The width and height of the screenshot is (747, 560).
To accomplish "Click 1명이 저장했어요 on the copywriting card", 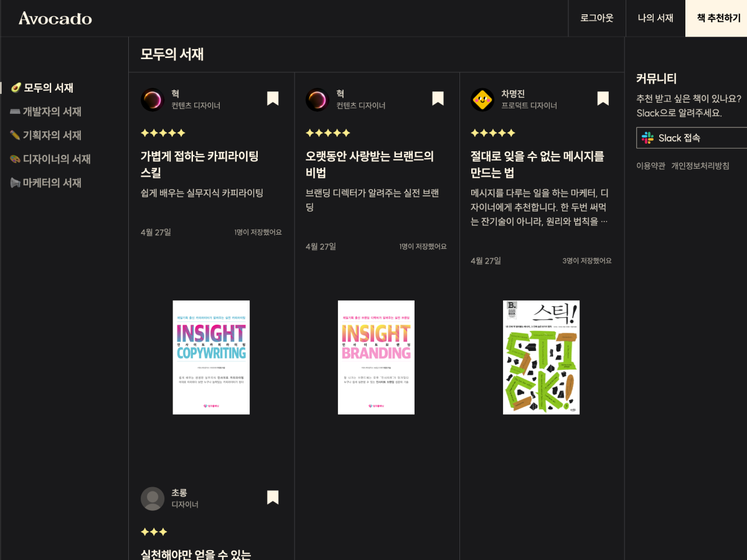I will [258, 232].
